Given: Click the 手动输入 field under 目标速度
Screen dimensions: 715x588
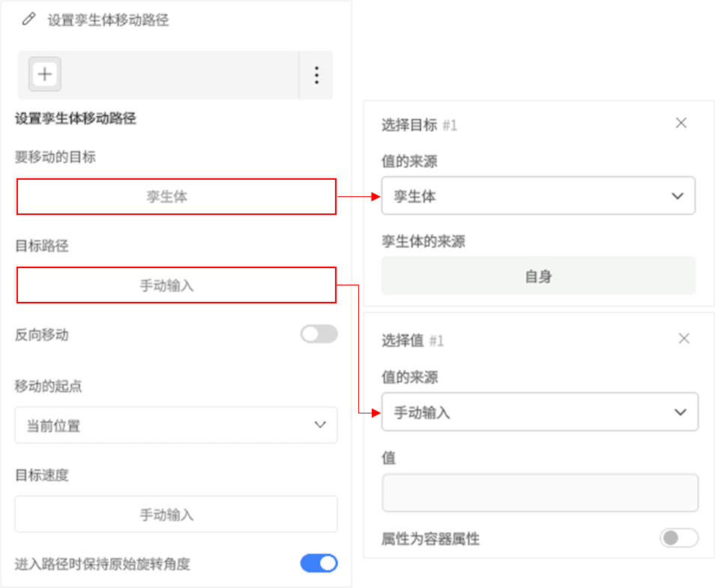Looking at the screenshot, I should [176, 515].
